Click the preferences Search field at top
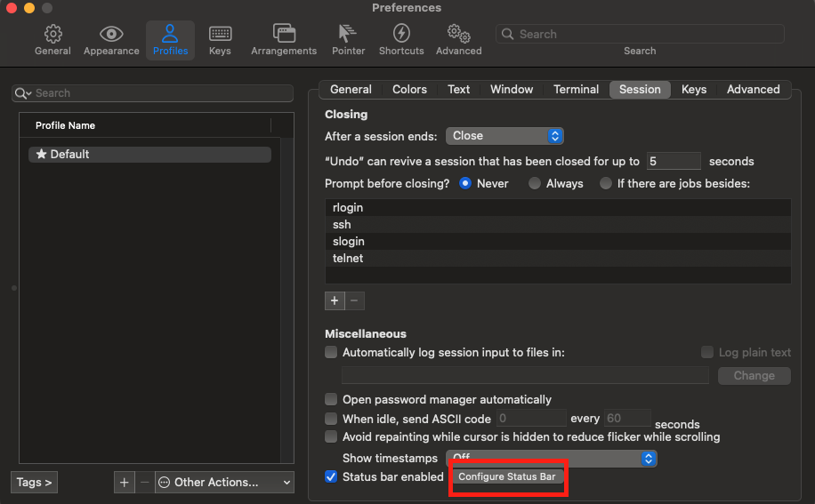Screen dimensions: 815x504 click(x=640, y=35)
